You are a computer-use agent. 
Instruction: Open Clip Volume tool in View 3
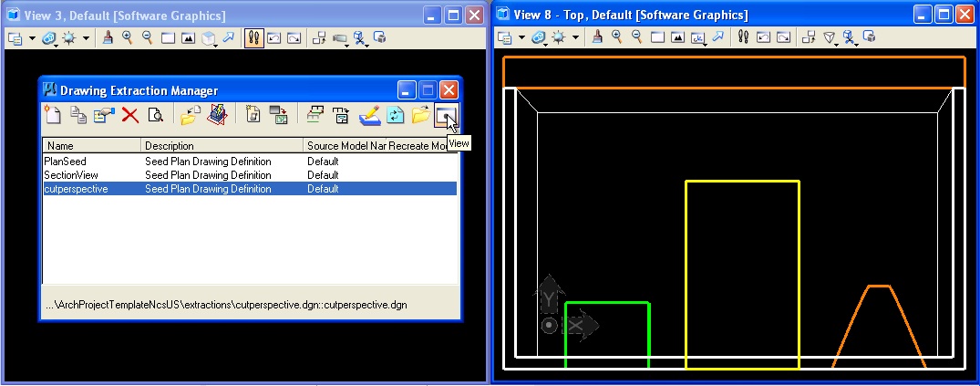pyautogui.click(x=360, y=39)
